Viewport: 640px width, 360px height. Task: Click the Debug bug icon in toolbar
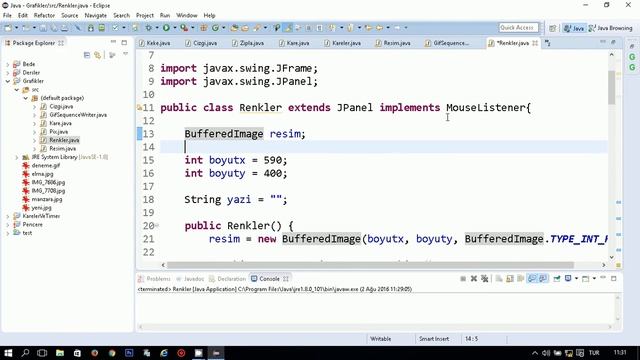pos(149,28)
